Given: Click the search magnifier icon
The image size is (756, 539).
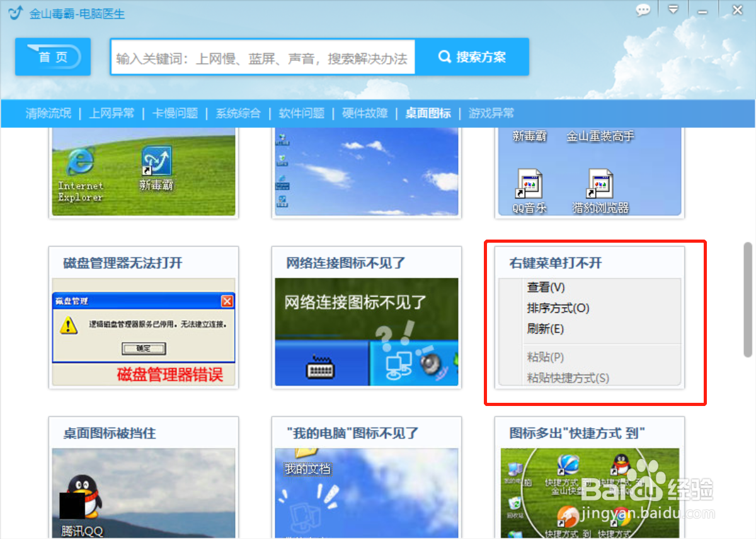Looking at the screenshot, I should tap(445, 57).
